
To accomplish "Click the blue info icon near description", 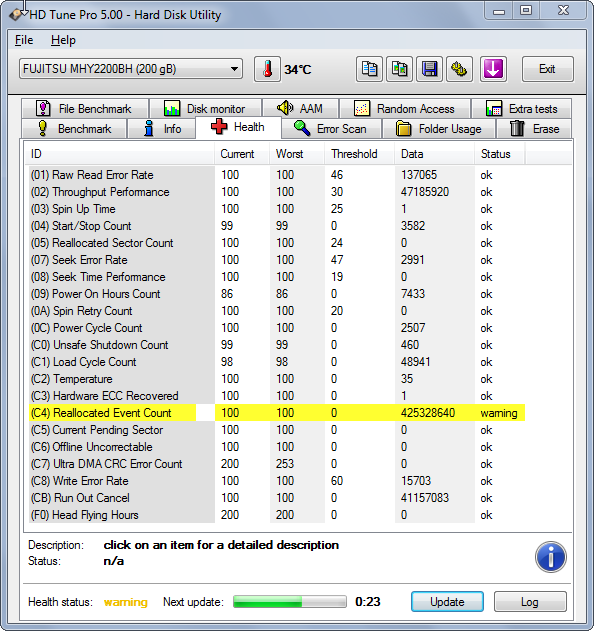I will tap(551, 557).
